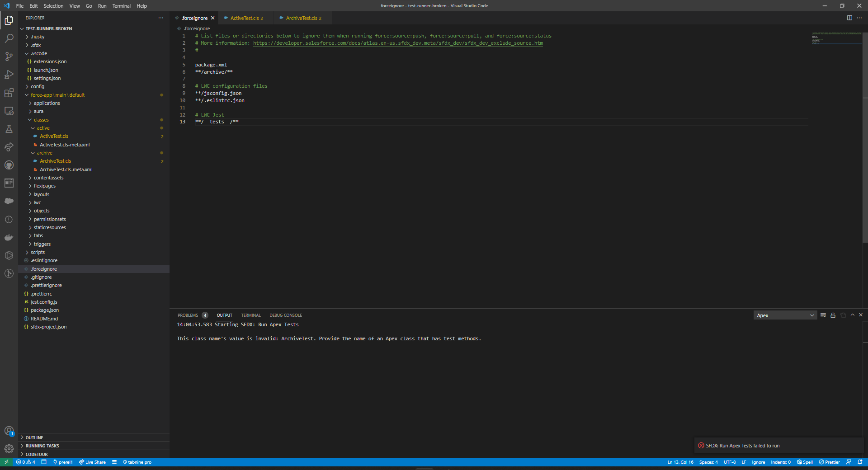
Task: Click the Ln 13, Col 16 position indicator
Action: click(x=680, y=462)
